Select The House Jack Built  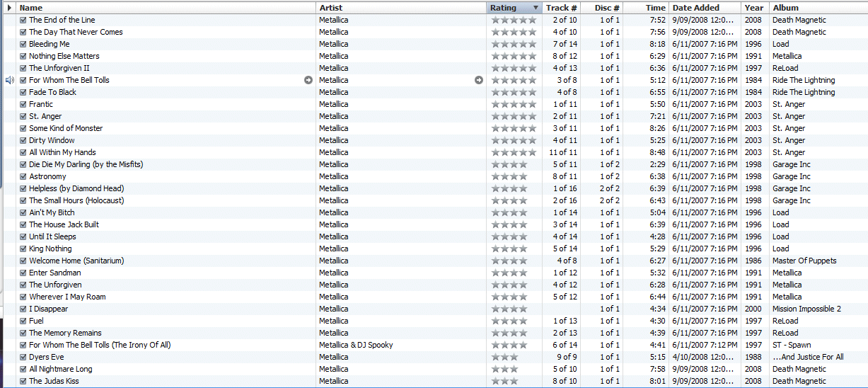pyautogui.click(x=64, y=224)
